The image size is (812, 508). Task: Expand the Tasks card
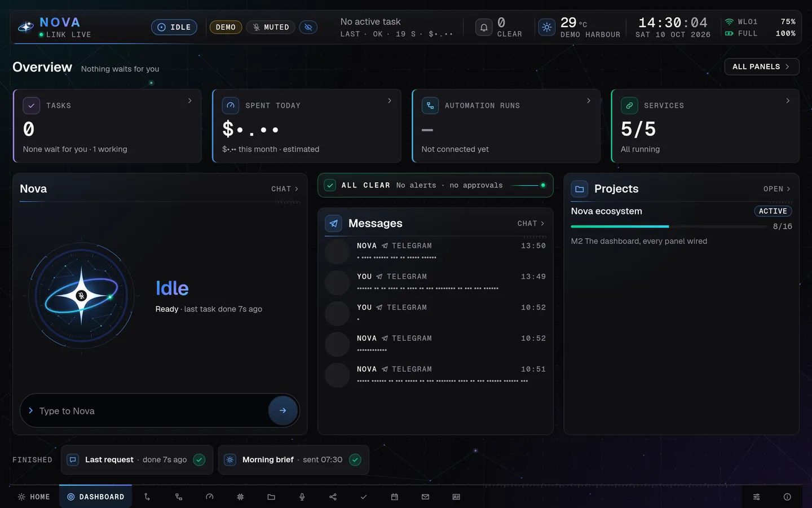tap(108, 126)
